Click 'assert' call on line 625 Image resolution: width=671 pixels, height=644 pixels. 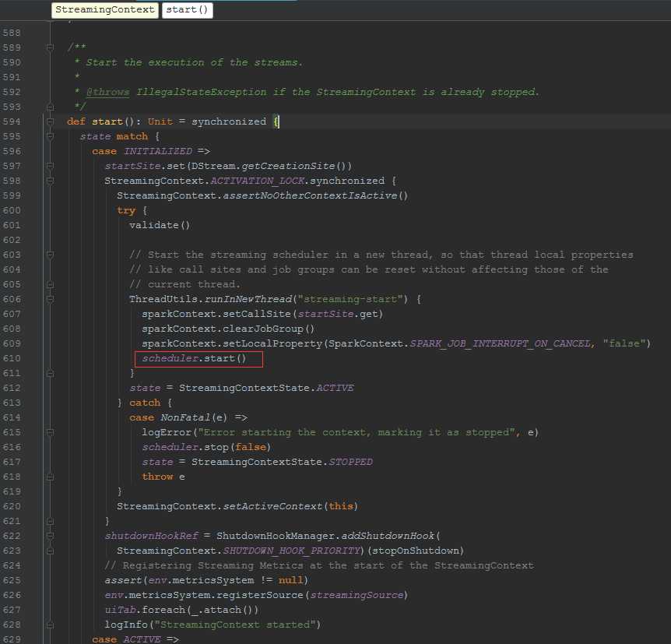123,580
